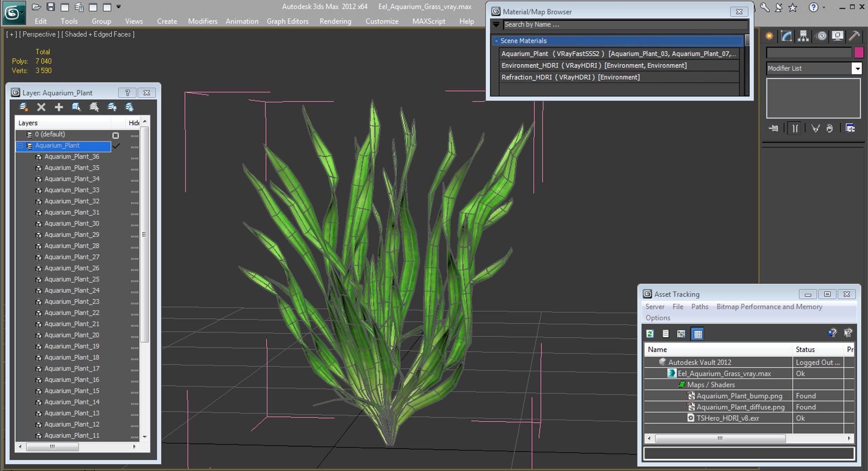Open the Create command panel tab
The image size is (868, 471).
(x=769, y=36)
